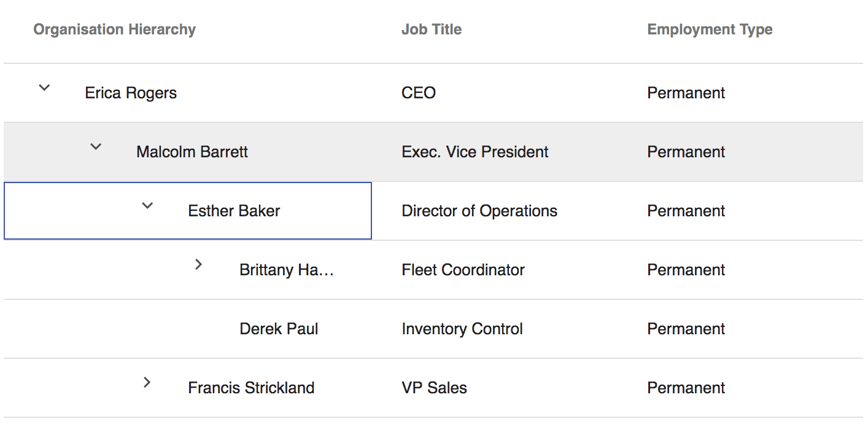
Task: Select the Inventory Control cell
Action: (462, 329)
